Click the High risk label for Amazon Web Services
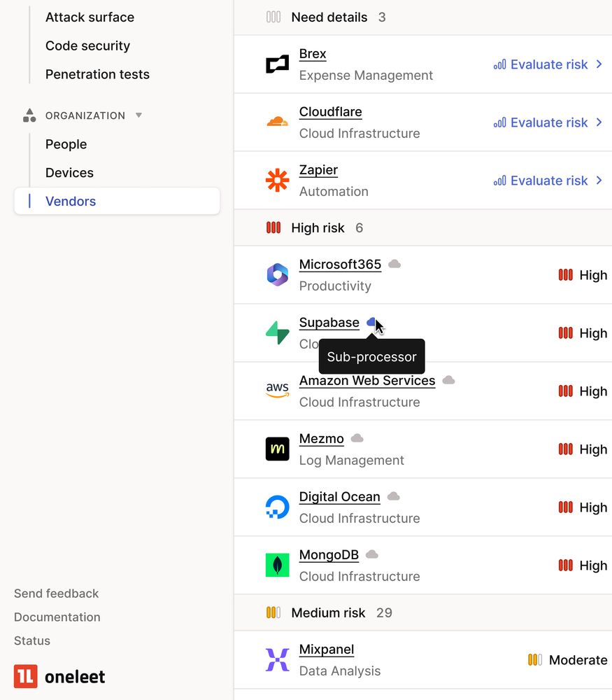Viewport: 612px width, 700px height. coord(593,391)
